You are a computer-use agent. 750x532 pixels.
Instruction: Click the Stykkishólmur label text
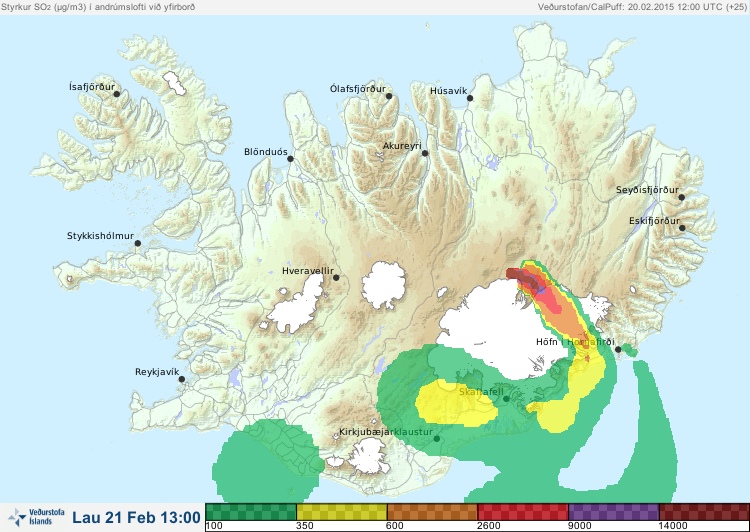(x=100, y=236)
